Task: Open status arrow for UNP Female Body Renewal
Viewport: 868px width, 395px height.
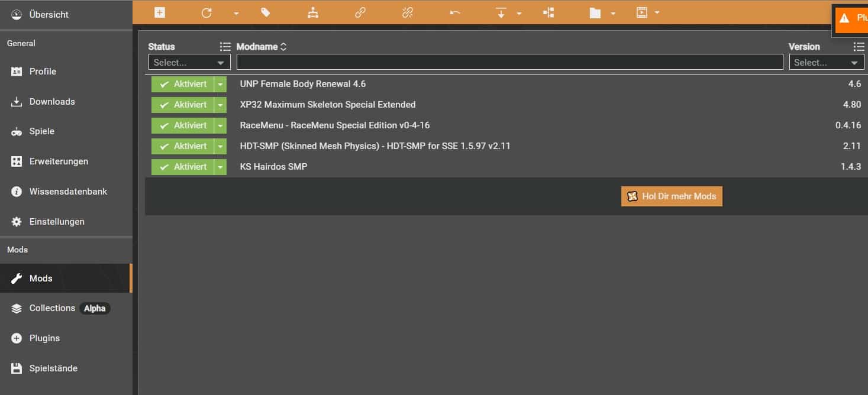Action: [x=220, y=84]
